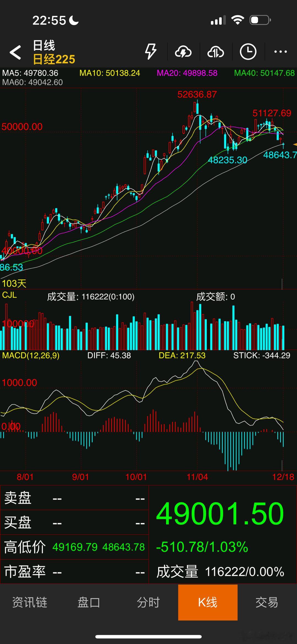Open the cloud with bar chart icon
The height and width of the screenshot is (644, 297).
[216, 51]
